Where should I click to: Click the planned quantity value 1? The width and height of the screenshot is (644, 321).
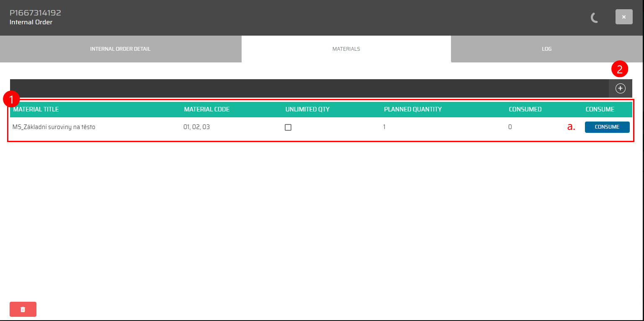pyautogui.click(x=384, y=127)
